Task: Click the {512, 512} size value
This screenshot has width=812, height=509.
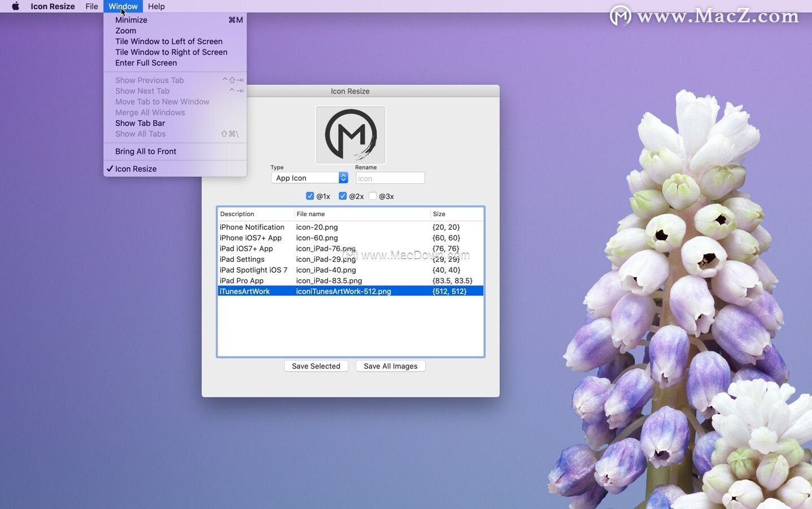Action: pyautogui.click(x=449, y=291)
